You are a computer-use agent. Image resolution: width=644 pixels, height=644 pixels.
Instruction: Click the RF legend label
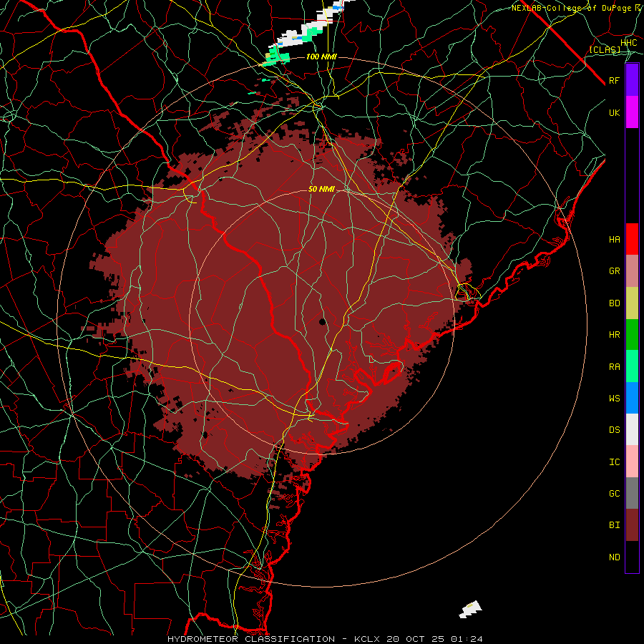615,81
